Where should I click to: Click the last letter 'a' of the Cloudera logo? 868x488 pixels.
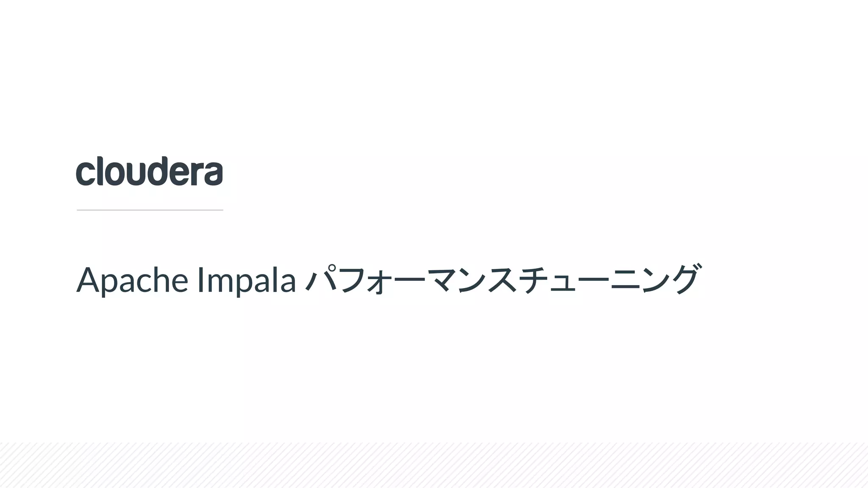pyautogui.click(x=213, y=174)
